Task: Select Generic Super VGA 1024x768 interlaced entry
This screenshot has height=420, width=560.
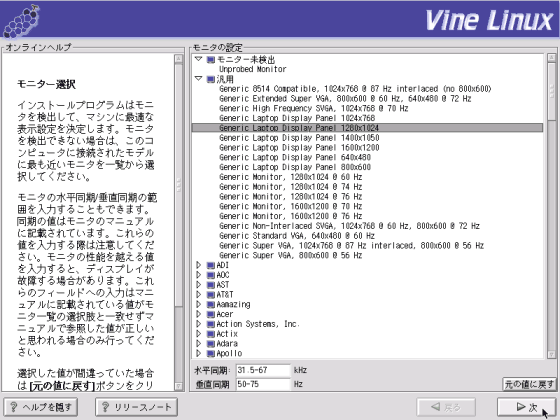Action: (351, 246)
